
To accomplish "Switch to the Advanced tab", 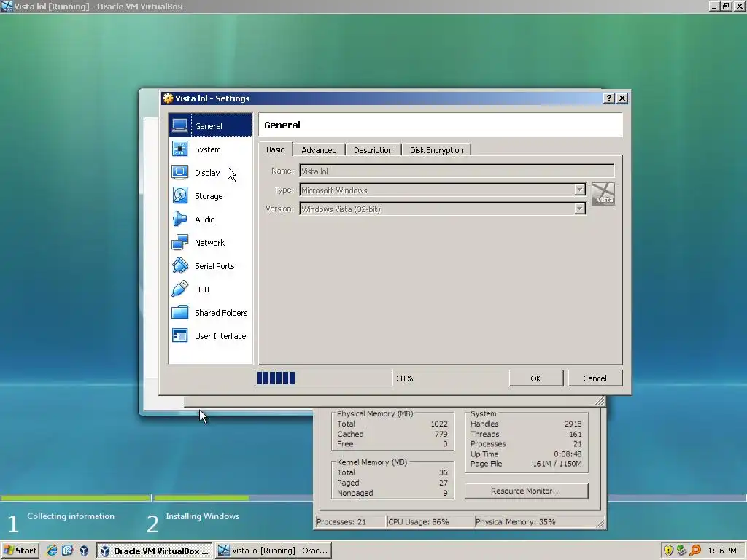I will click(x=319, y=150).
